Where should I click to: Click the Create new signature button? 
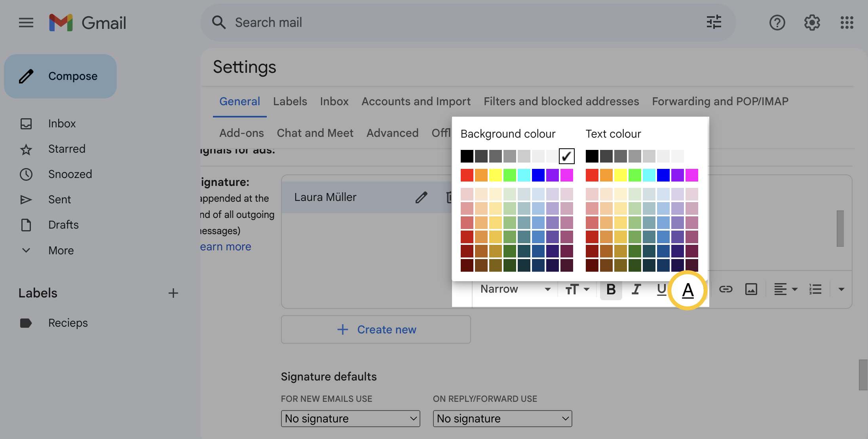[376, 328]
